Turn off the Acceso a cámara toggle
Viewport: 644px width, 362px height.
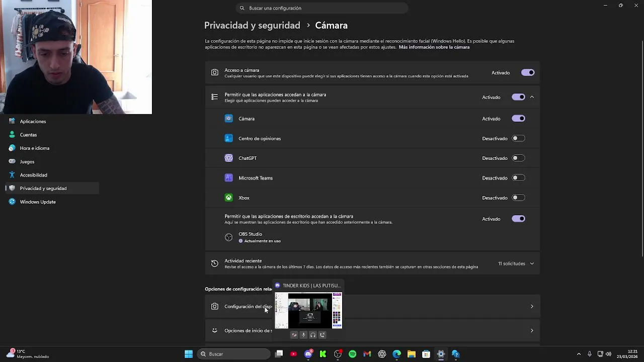click(x=528, y=72)
